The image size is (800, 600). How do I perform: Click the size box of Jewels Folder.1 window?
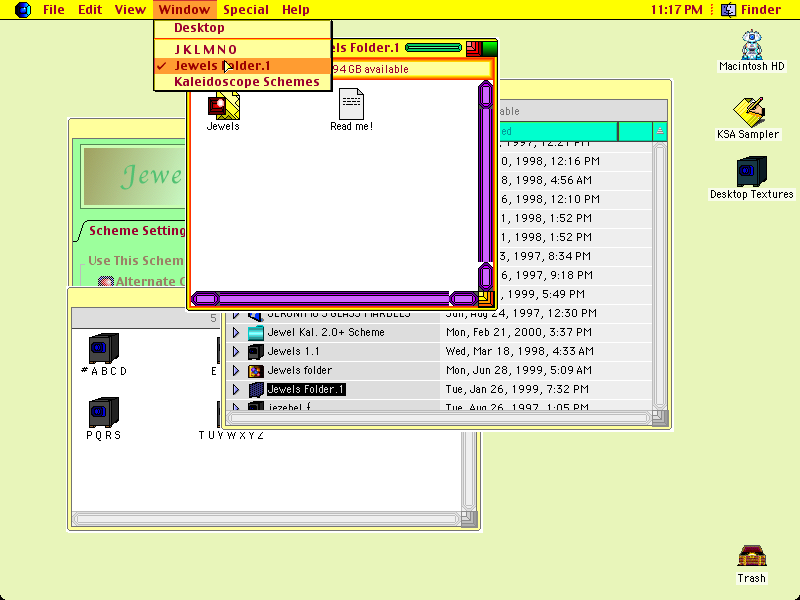(x=486, y=299)
